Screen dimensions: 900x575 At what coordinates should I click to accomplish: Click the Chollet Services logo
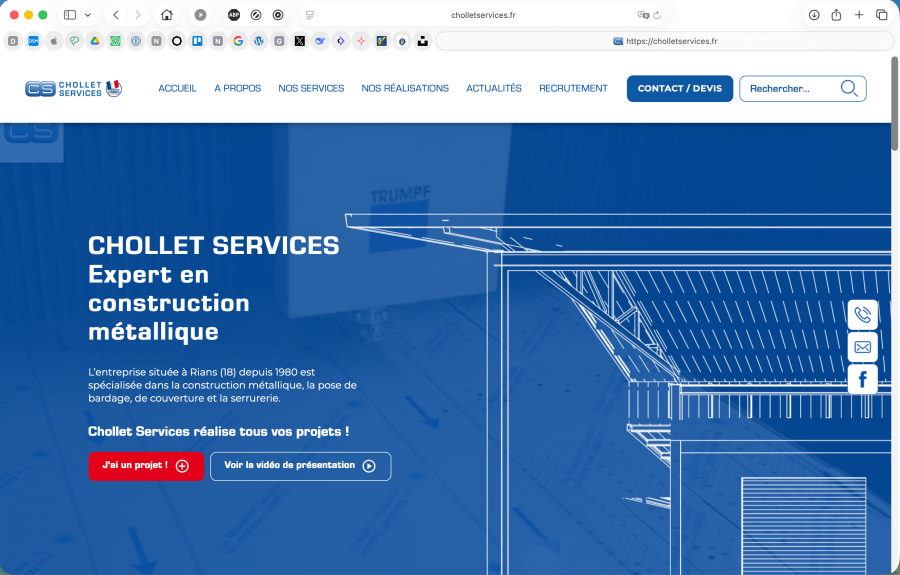tap(72, 88)
